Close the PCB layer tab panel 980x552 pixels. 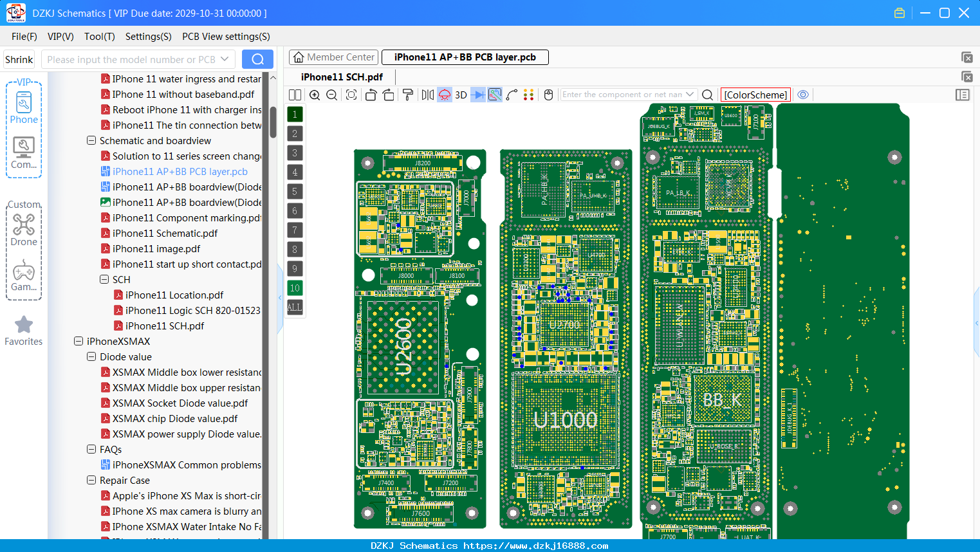tap(966, 57)
